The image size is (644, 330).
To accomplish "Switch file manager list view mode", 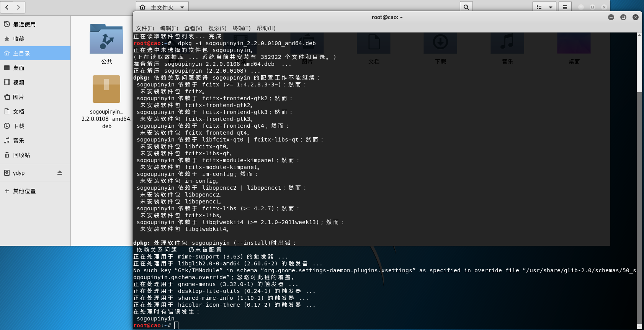I will point(539,7).
